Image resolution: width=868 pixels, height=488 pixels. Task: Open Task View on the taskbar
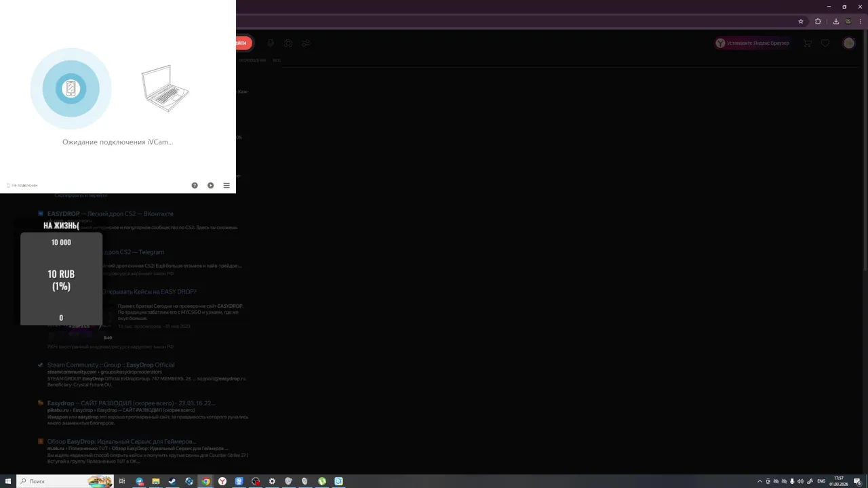point(122,481)
